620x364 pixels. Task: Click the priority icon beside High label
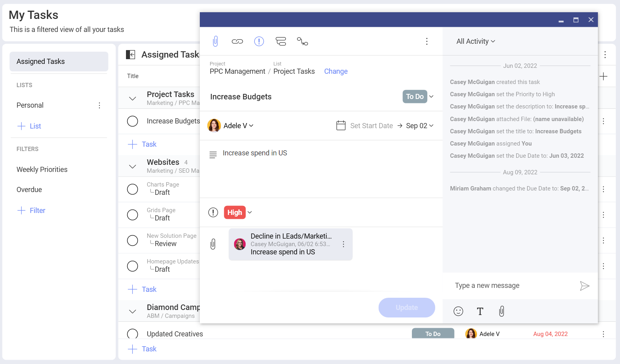(x=213, y=213)
